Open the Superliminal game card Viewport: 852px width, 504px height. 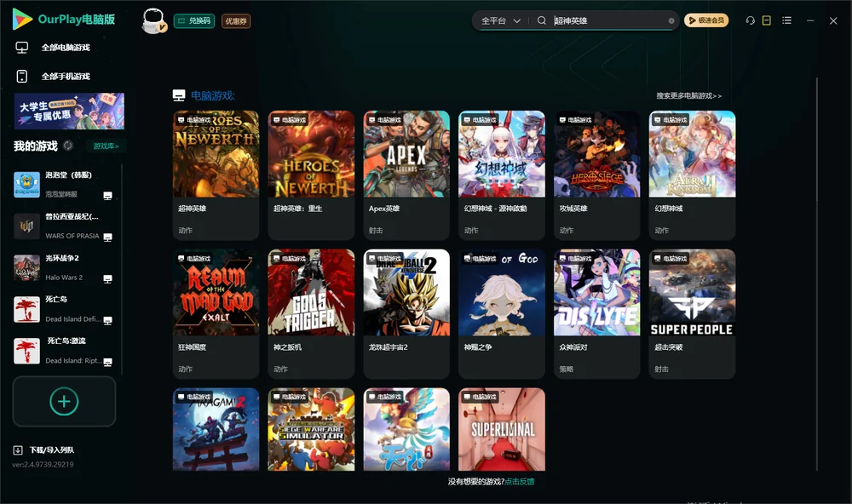tap(502, 429)
